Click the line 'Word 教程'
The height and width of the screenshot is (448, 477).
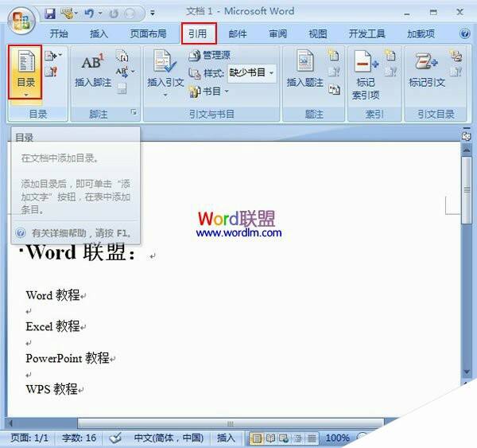click(53, 295)
